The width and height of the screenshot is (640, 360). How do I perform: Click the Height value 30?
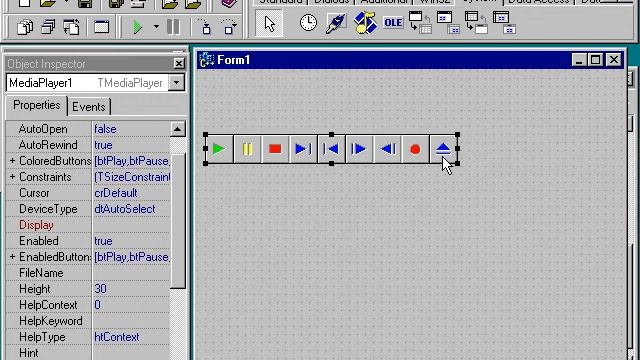point(100,289)
